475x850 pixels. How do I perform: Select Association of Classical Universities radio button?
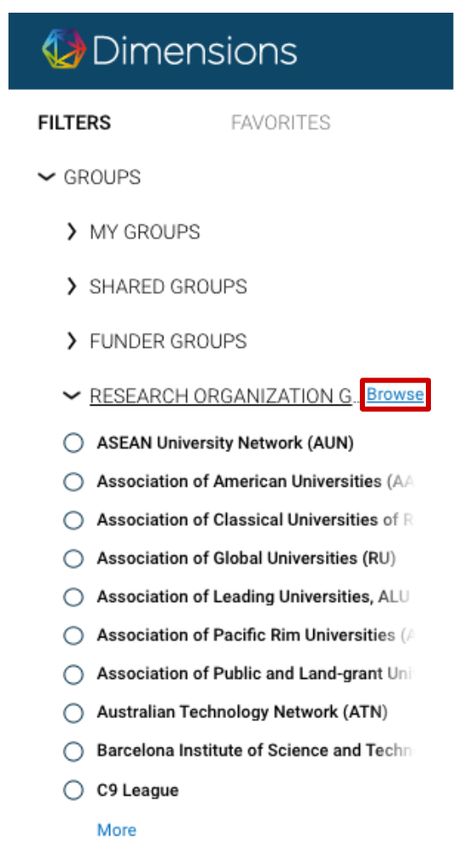[x=73, y=520]
